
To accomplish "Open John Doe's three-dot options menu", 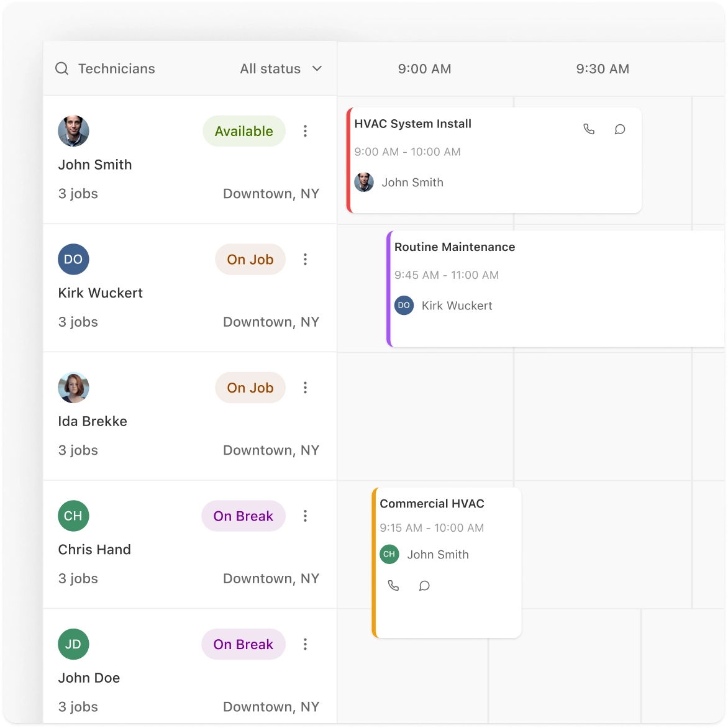I will 305,644.
